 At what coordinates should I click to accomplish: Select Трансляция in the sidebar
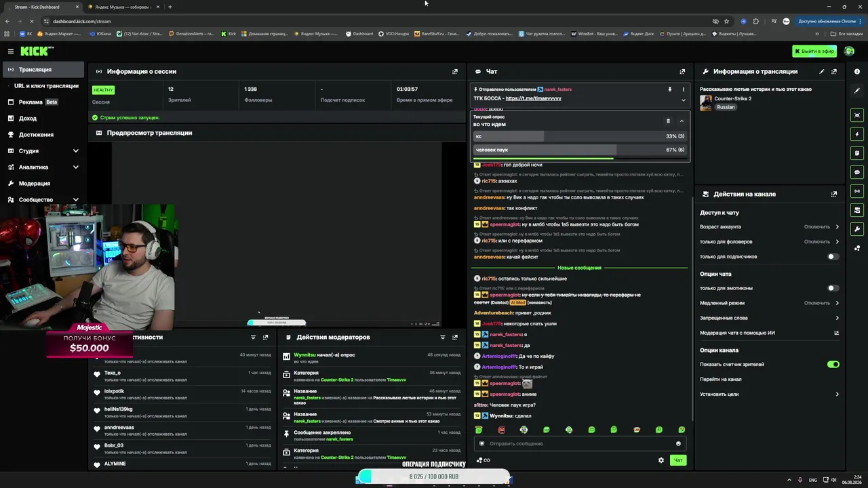click(x=44, y=70)
